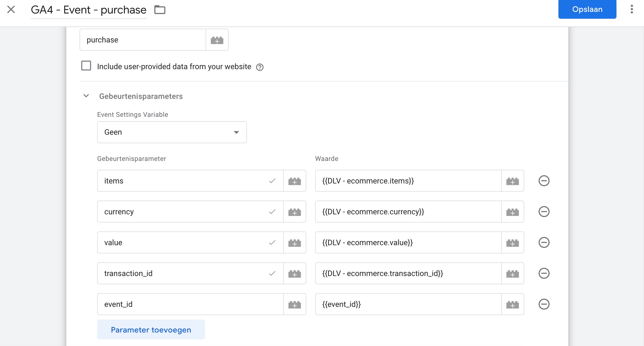Click the event_id parameter name field

pyautogui.click(x=190, y=304)
